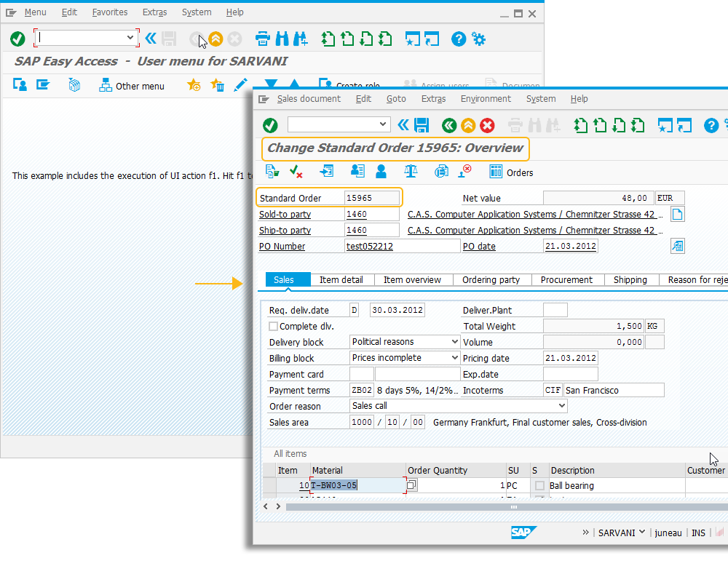Click the item table scroll right arrow
728x582 pixels.
pos(278,506)
